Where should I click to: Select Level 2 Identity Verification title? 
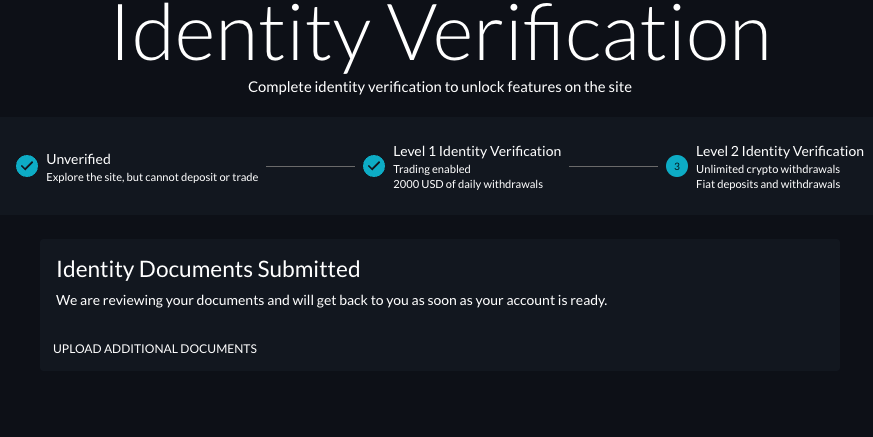779,151
